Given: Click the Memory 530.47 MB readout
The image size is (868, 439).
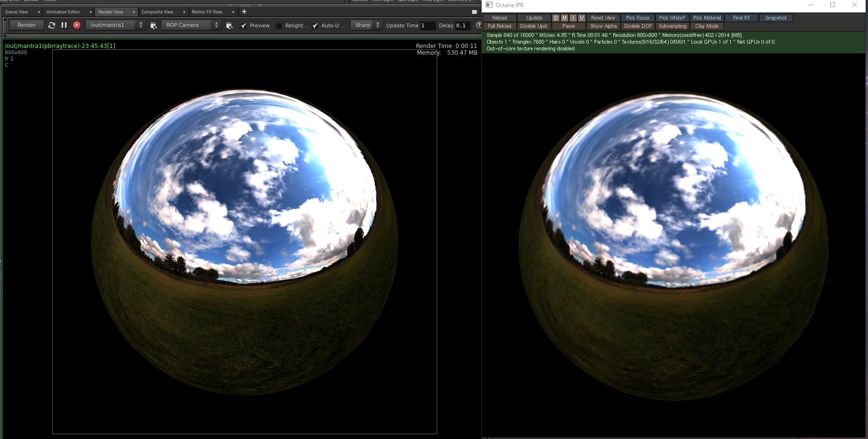Looking at the screenshot, I should point(447,53).
